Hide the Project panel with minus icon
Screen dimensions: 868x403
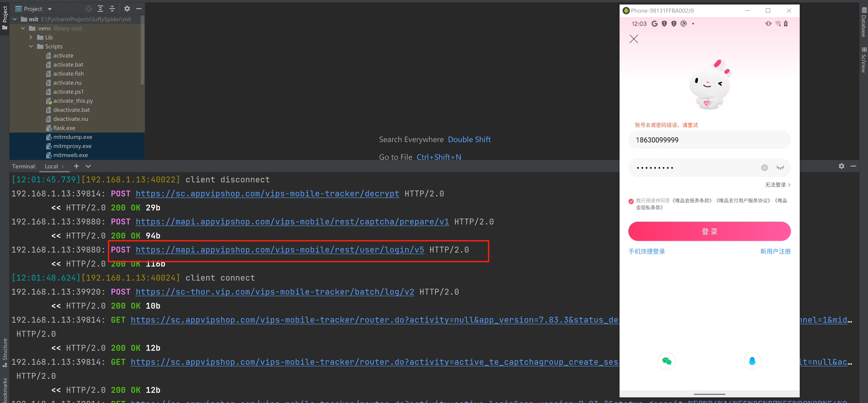(139, 9)
